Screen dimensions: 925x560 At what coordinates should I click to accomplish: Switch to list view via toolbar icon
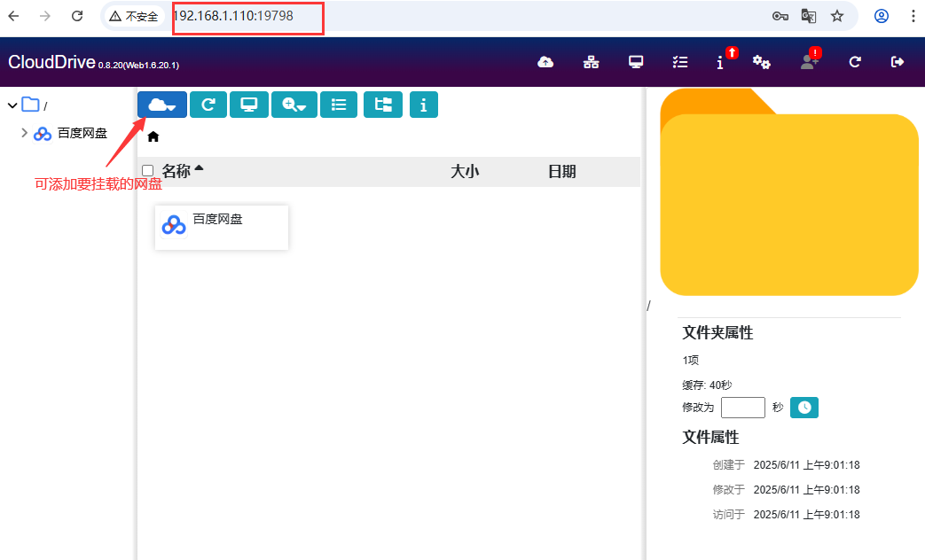pyautogui.click(x=339, y=105)
